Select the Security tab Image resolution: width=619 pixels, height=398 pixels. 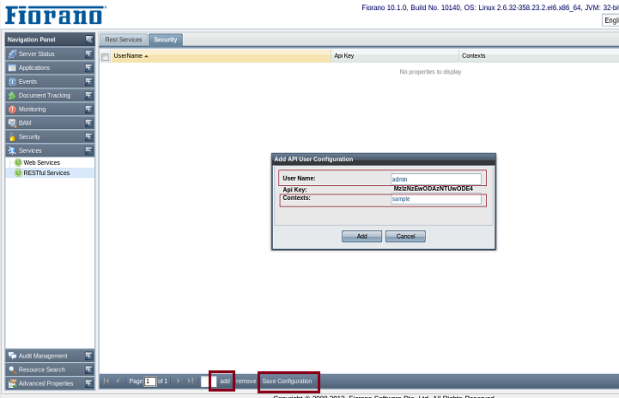pyautogui.click(x=166, y=40)
